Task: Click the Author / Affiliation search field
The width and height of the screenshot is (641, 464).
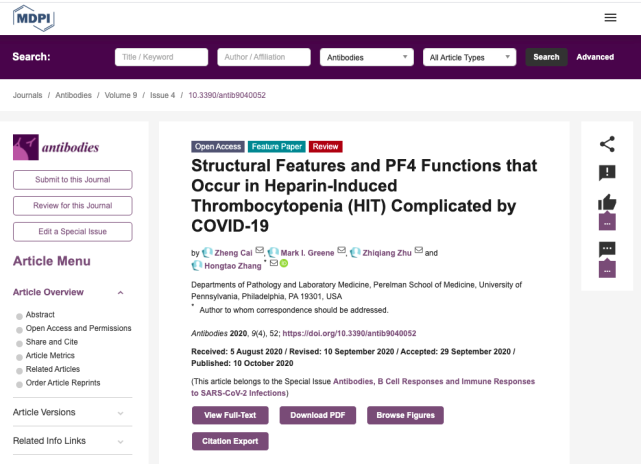Action: [263, 57]
